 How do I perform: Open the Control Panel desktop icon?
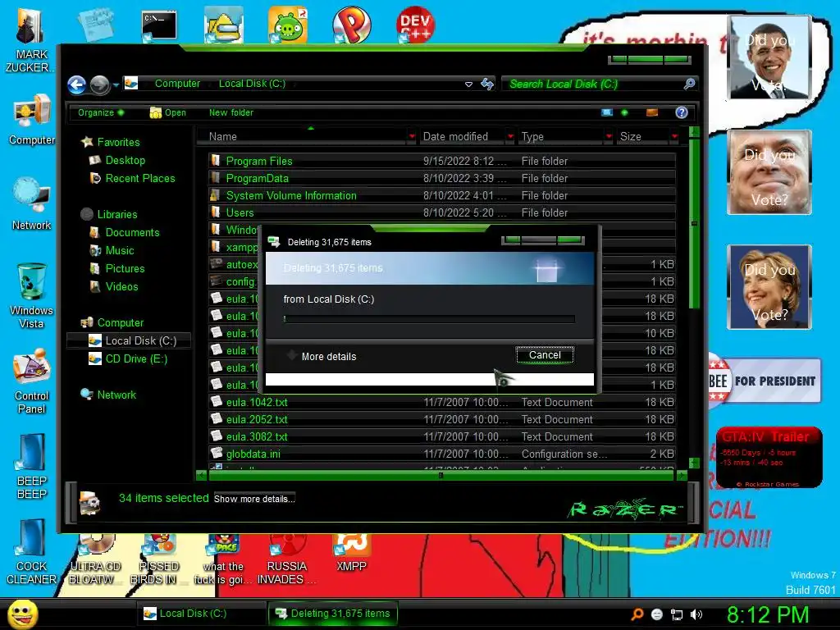point(31,381)
